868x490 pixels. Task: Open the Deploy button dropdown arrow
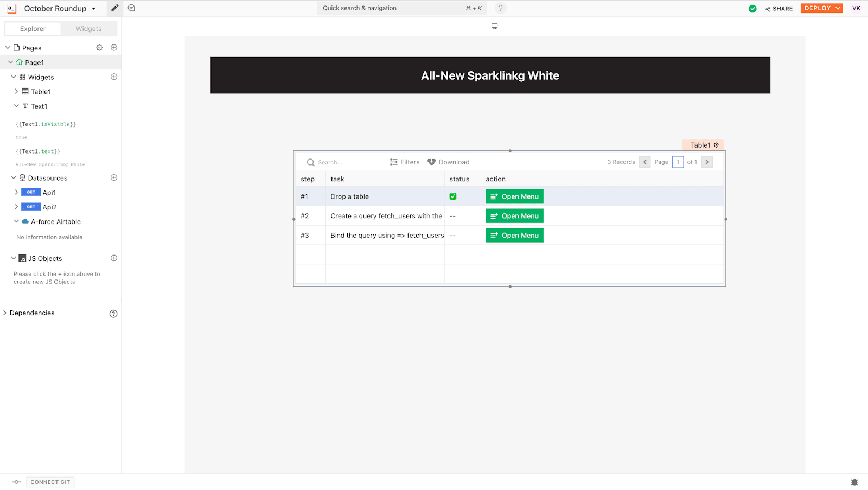point(838,8)
